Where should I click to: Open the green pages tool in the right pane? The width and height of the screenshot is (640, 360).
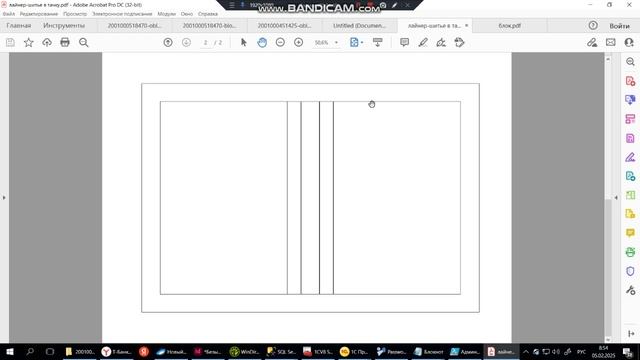pyautogui.click(x=630, y=195)
